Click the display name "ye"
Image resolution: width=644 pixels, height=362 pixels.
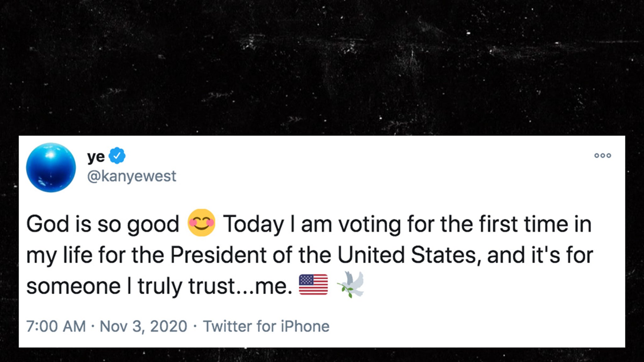tap(96, 156)
